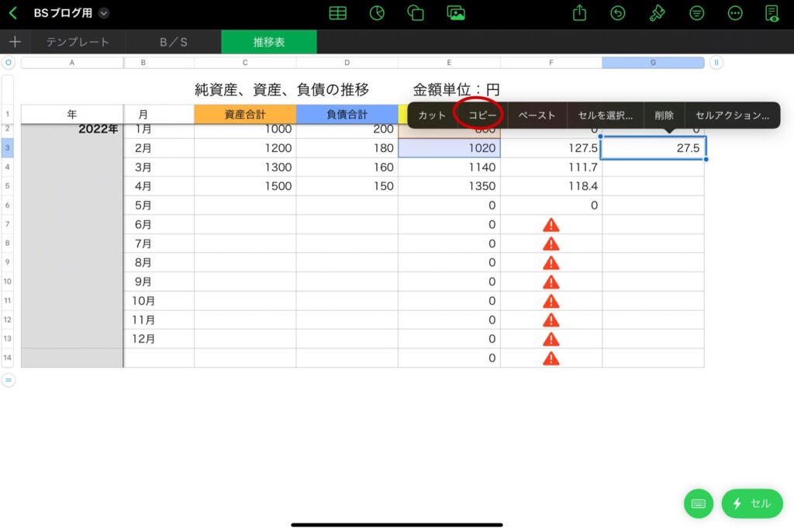Insert media with the photo icon
The height and width of the screenshot is (532, 794).
(x=456, y=13)
